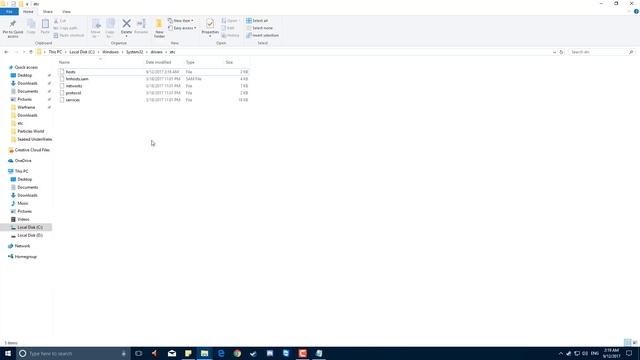Click the Pin to Quick access icon

coord(13,24)
